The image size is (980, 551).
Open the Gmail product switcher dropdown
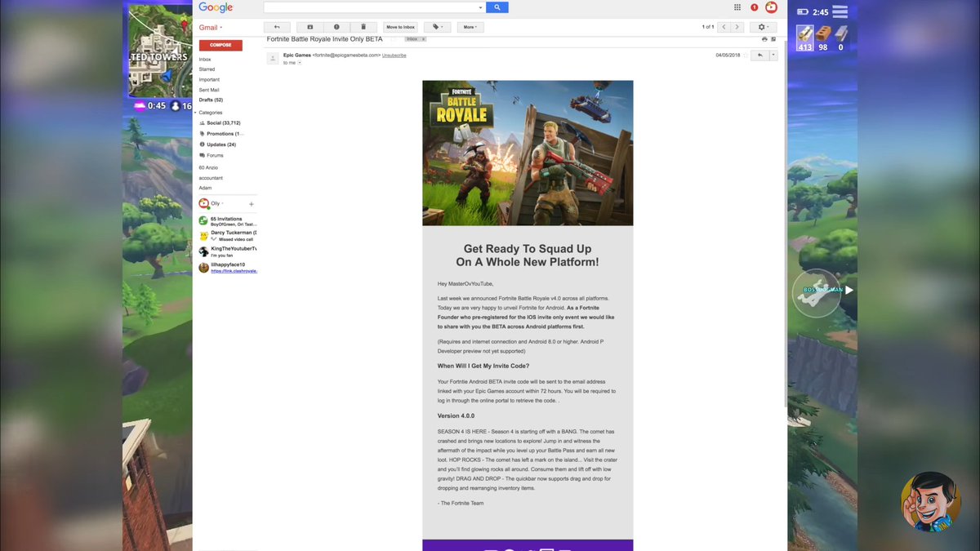(210, 28)
